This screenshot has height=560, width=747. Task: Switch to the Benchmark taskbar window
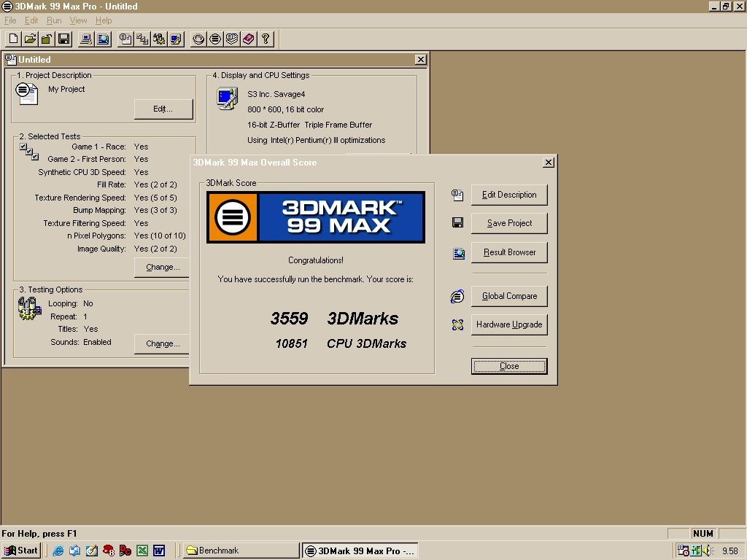[x=241, y=551]
